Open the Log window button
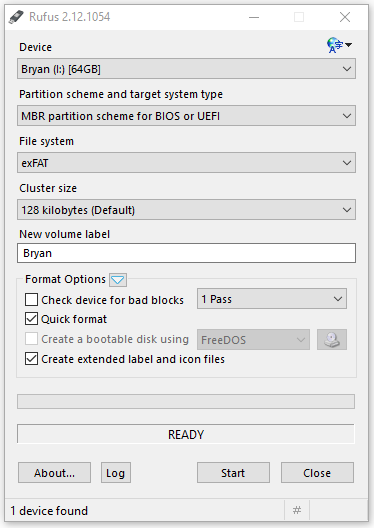Viewport: 374px width, 528px height. coord(115,473)
